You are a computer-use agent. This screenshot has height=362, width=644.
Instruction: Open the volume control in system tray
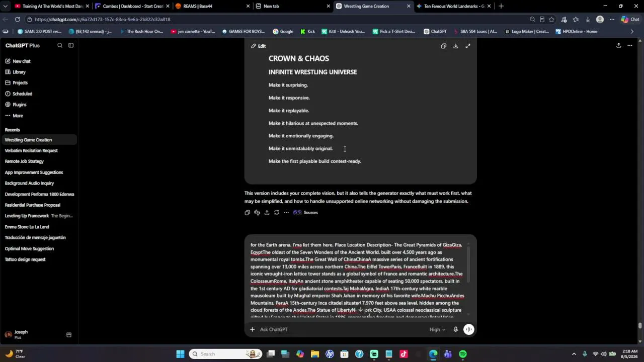point(603,354)
